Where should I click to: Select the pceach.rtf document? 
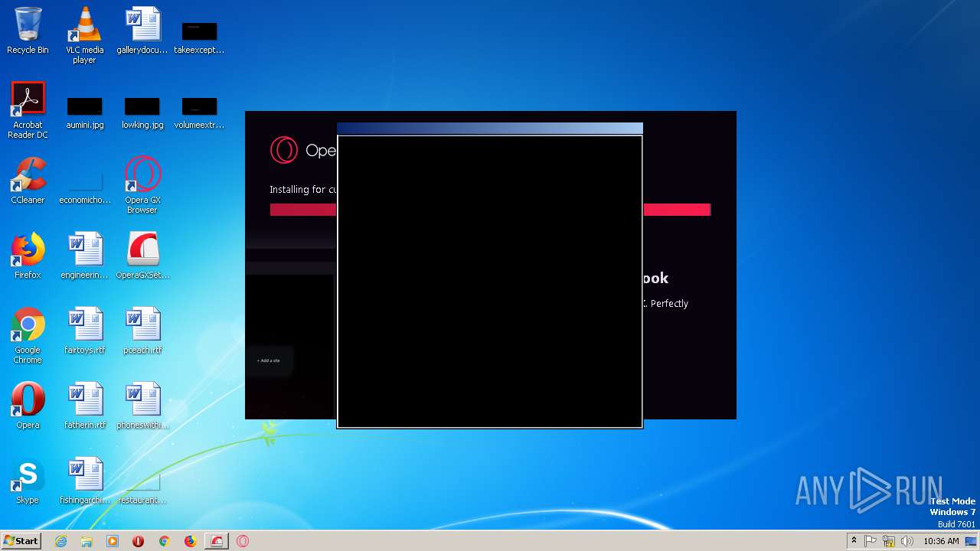coord(142,331)
